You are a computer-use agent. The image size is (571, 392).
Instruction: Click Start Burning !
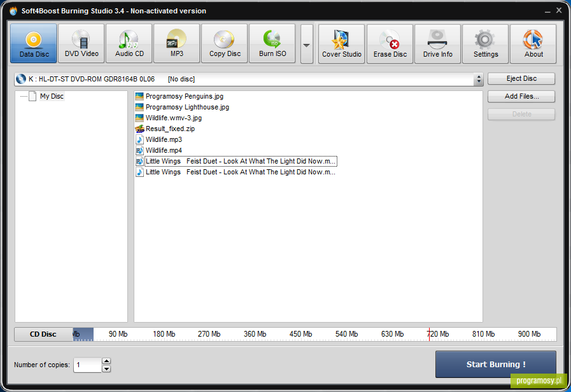(496, 365)
